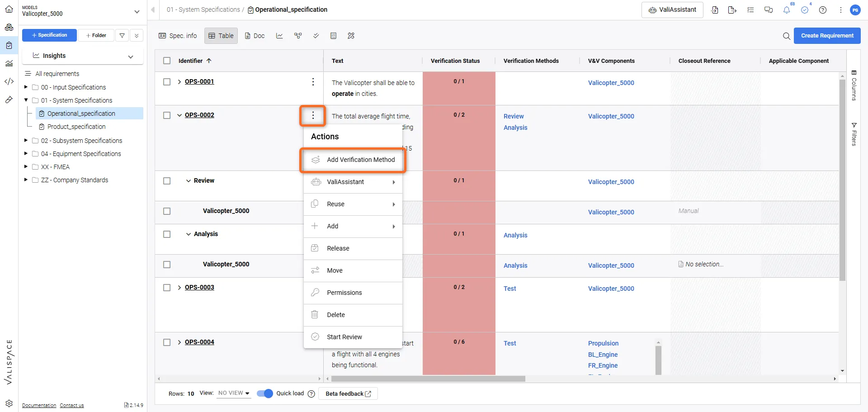
Task: Click the horizontal table scrollbar
Action: tap(428, 379)
